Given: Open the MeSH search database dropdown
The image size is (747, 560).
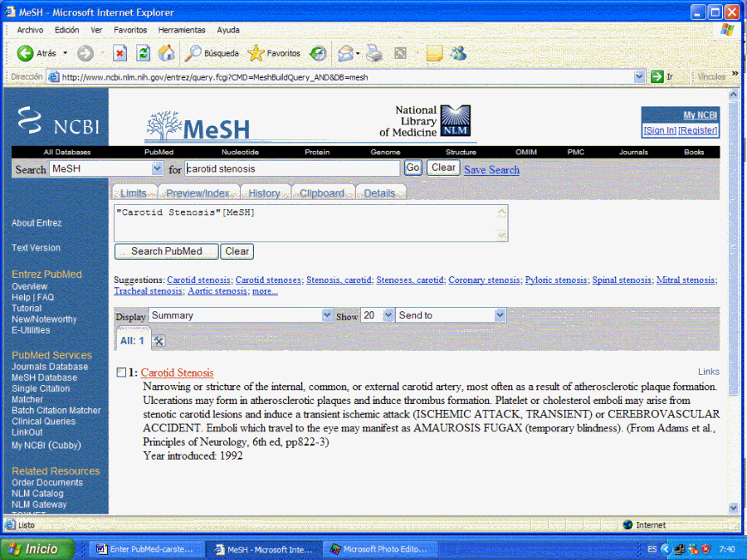Looking at the screenshot, I should click(157, 168).
